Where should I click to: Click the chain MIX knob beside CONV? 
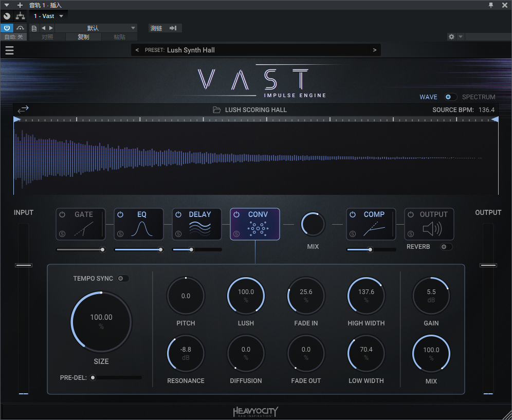[313, 224]
